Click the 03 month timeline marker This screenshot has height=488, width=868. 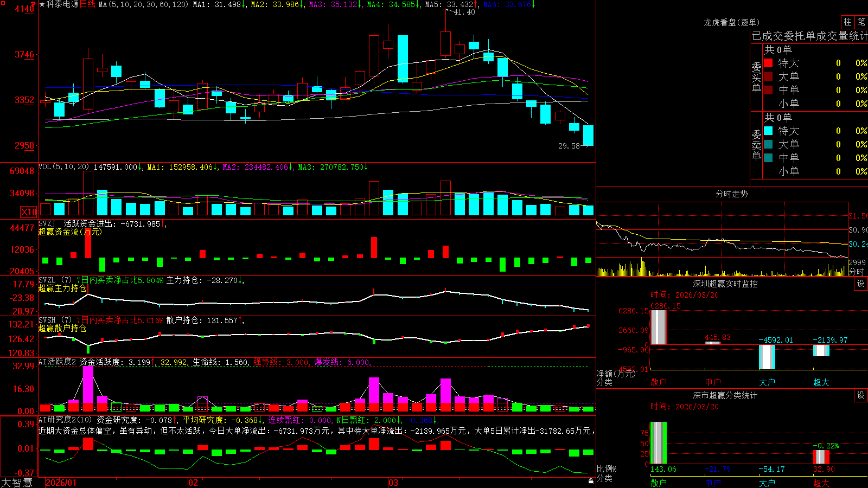(393, 483)
